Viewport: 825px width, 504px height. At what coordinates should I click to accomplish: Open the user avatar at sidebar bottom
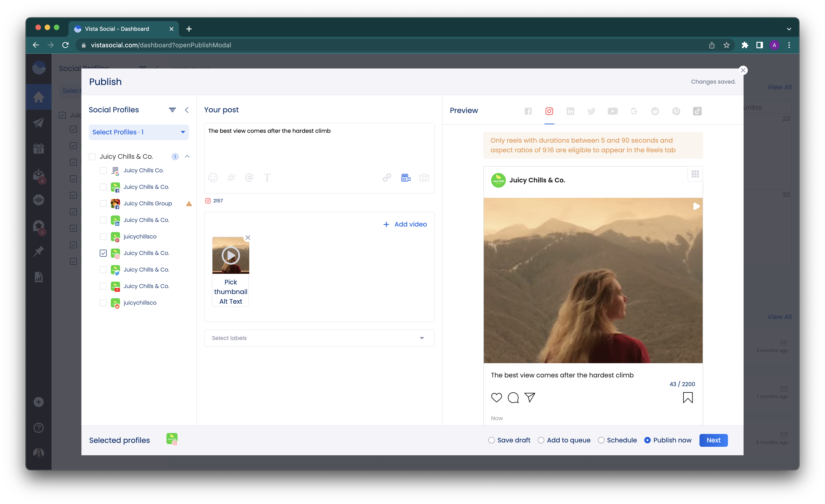pos(38,453)
